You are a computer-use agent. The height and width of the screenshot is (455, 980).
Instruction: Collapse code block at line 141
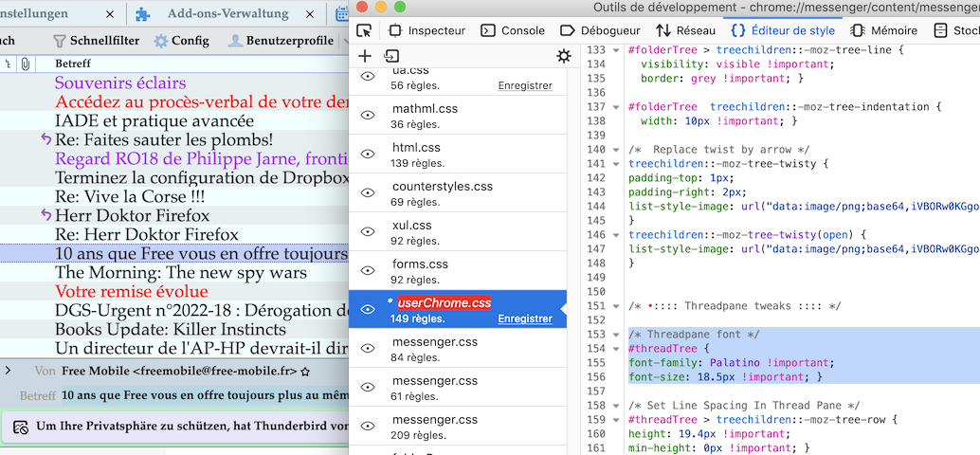(x=618, y=164)
